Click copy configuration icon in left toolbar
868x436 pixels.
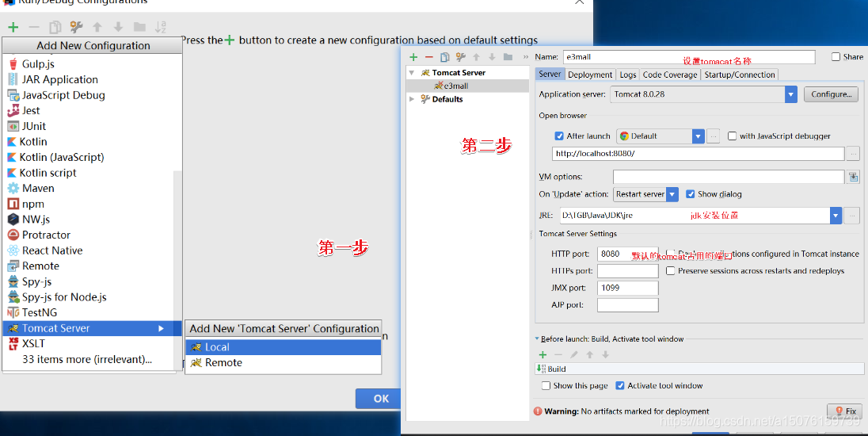[55, 27]
